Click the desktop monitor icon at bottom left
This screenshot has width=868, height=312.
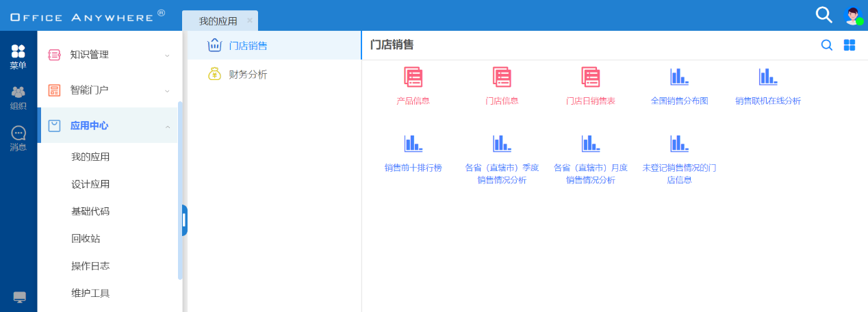tap(19, 297)
